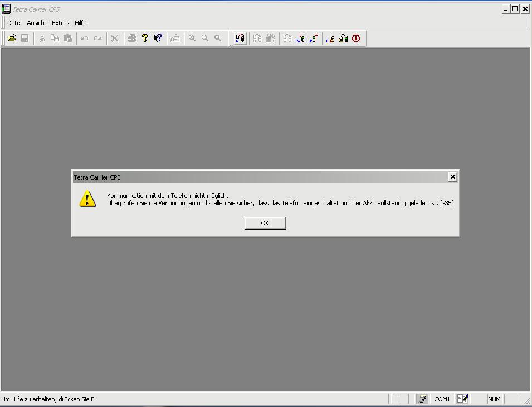Click the yellow warning triangle in dialog
532x407 pixels.
87,199
